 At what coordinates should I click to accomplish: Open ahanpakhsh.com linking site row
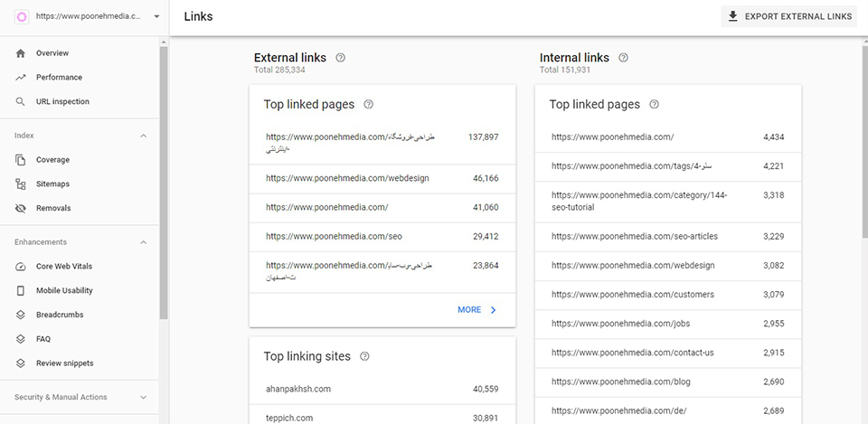(x=382, y=389)
